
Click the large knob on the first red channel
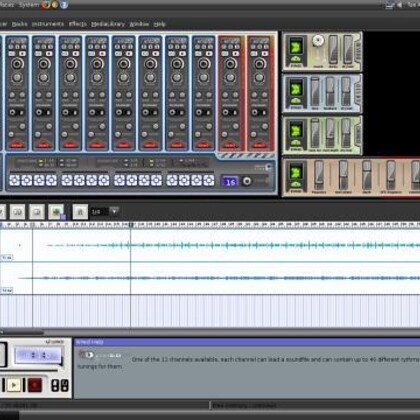[230, 64]
